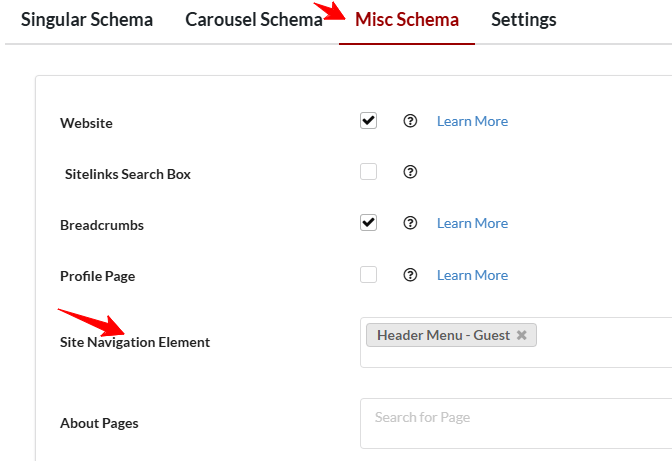Switch to the Carousel Schema tab
The image size is (672, 461).
pos(254,20)
